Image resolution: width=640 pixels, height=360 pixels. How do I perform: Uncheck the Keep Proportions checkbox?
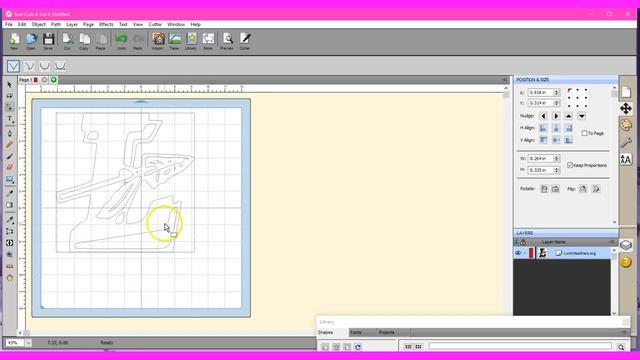pyautogui.click(x=570, y=165)
